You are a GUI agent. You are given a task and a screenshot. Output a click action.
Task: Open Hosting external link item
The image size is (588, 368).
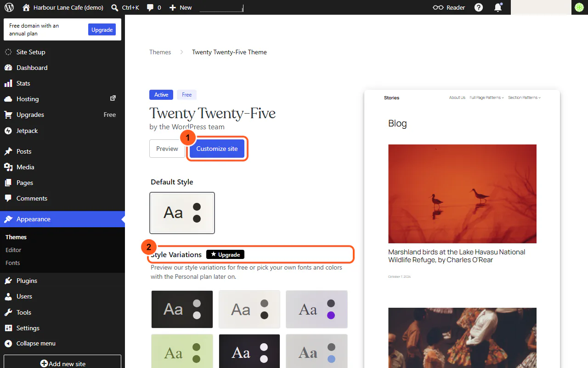coord(62,99)
